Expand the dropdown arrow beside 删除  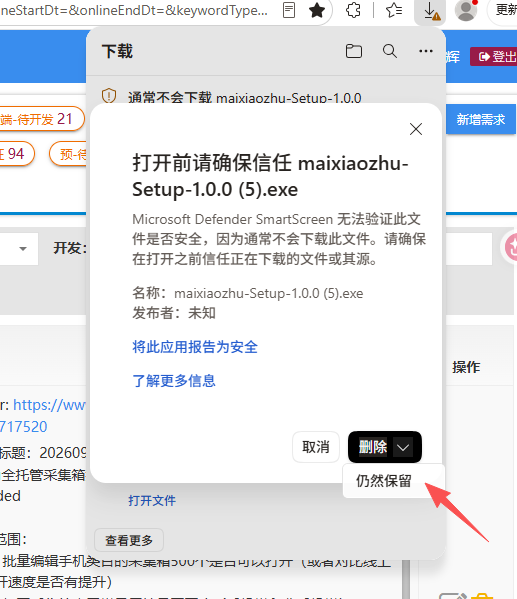tap(404, 447)
